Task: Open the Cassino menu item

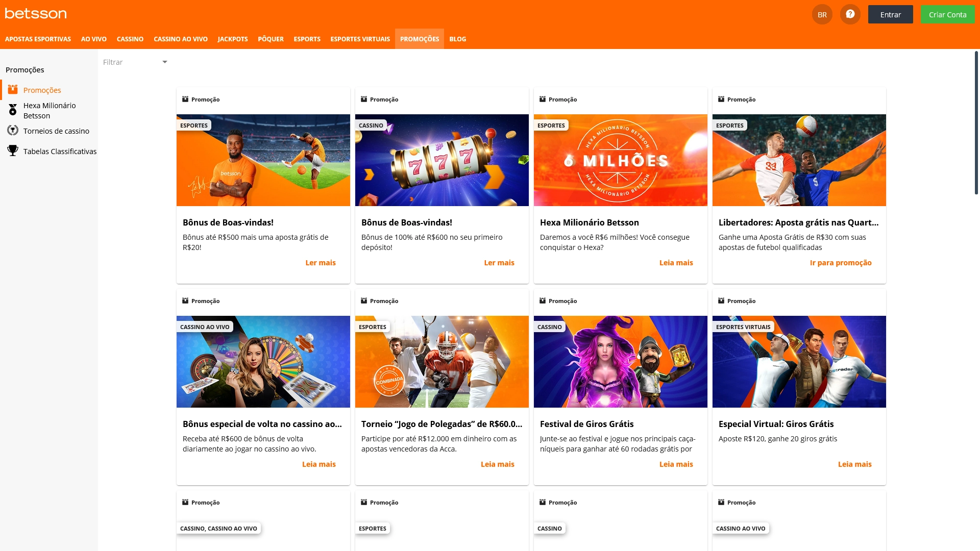Action: tap(130, 39)
